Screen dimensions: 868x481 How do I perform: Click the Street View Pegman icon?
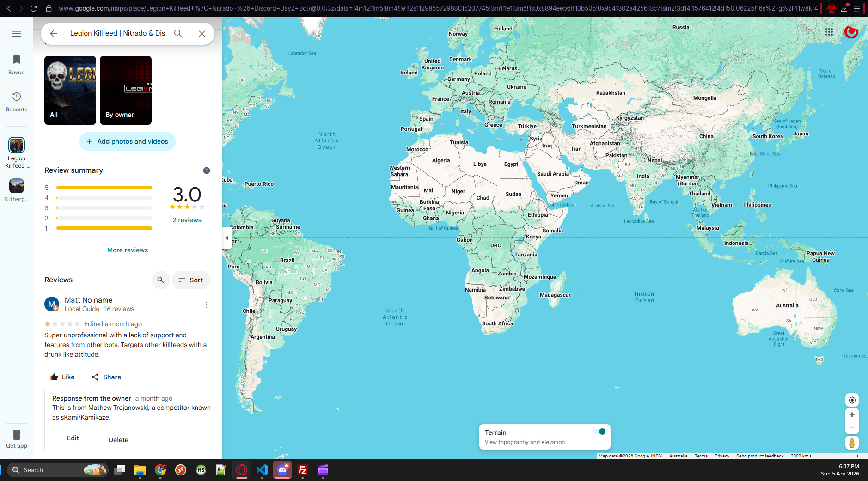click(852, 443)
